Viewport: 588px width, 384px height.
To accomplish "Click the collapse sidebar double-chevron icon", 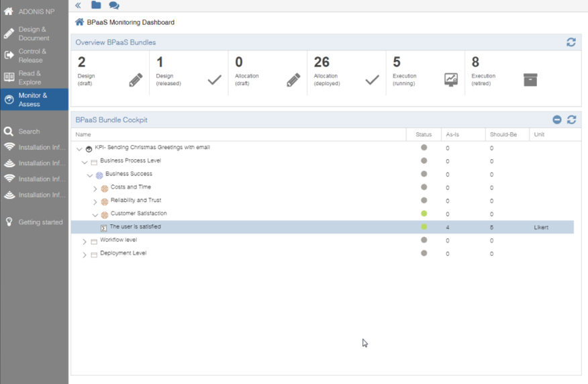I will pyautogui.click(x=78, y=5).
